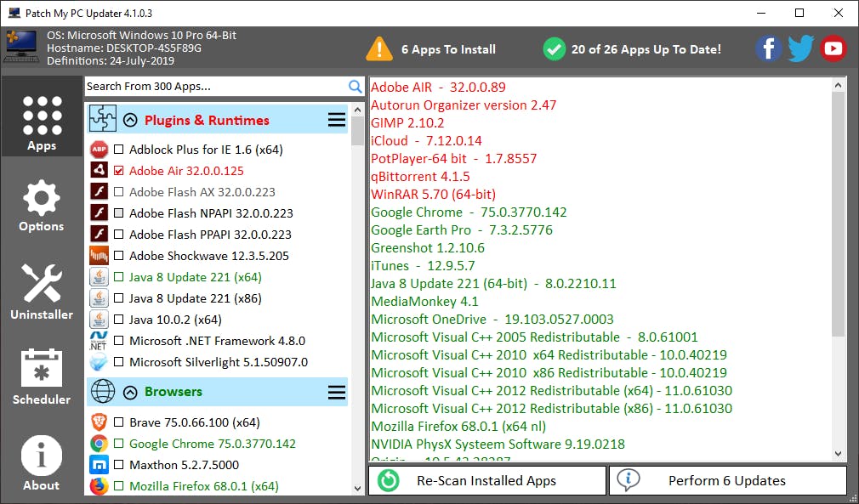This screenshot has height=504, width=859.
Task: Check Adobe Flash PPAPI checkbox
Action: [x=118, y=235]
